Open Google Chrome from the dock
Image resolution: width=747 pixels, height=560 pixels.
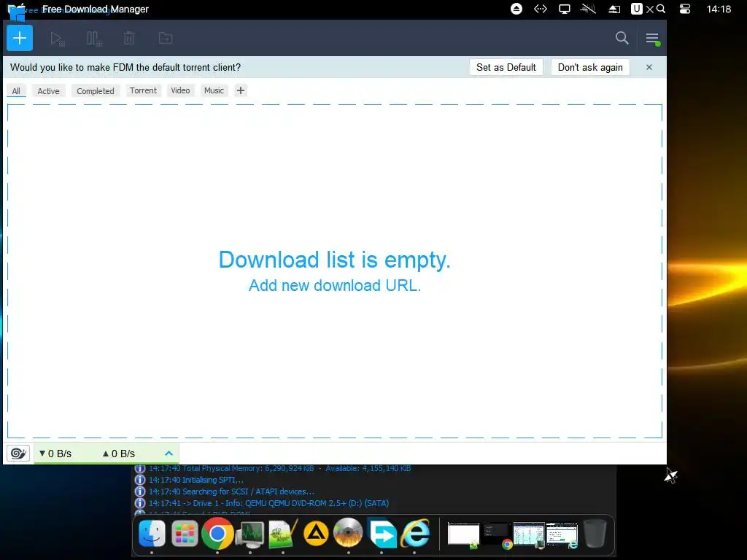click(x=217, y=533)
